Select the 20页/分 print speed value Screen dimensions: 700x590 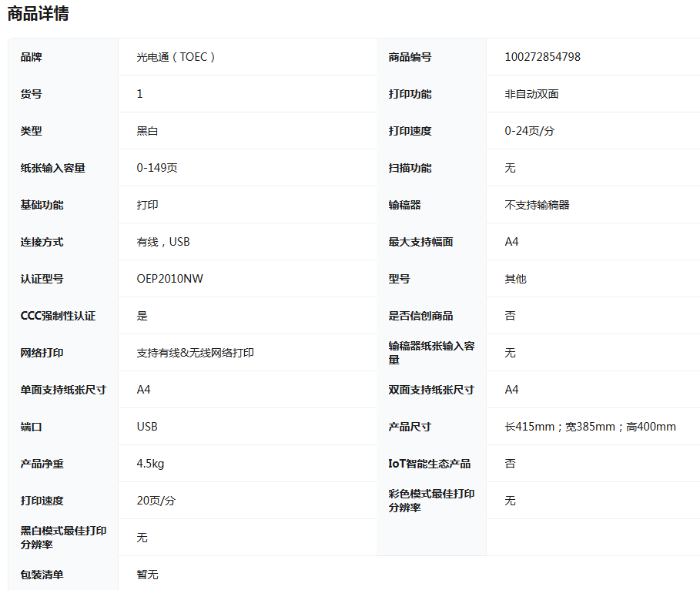tap(156, 501)
